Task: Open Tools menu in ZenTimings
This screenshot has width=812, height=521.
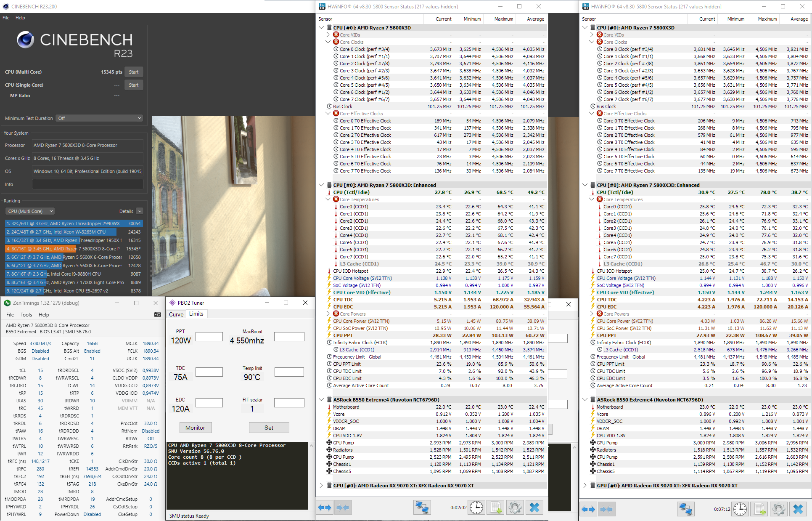Action: (26, 315)
